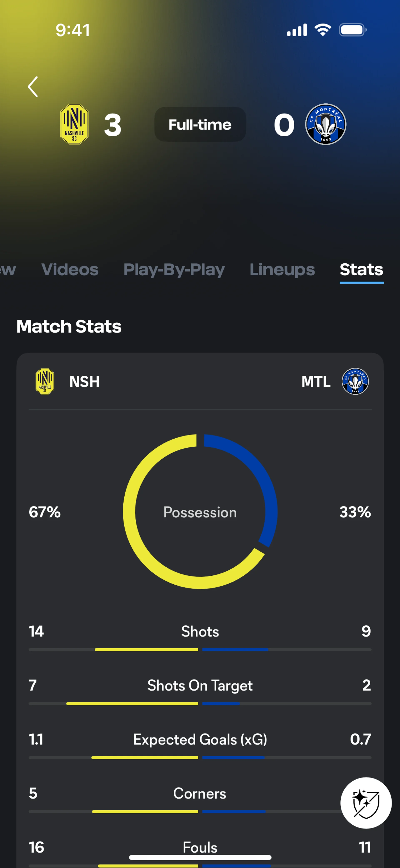Open the floating MLS sparkle shield button
Image resolution: width=400 pixels, height=868 pixels.
[x=366, y=803]
